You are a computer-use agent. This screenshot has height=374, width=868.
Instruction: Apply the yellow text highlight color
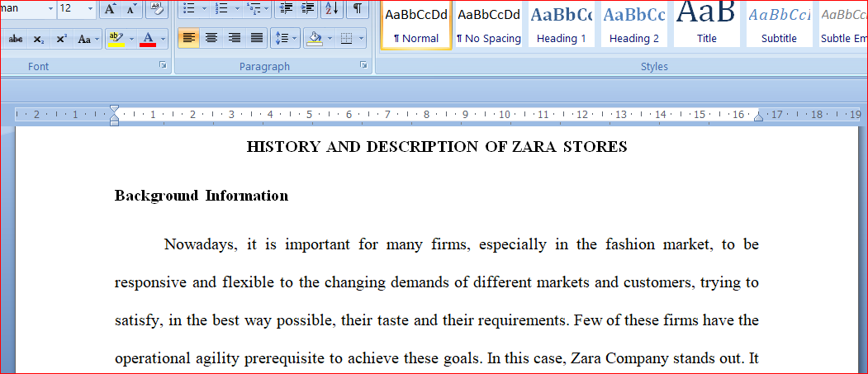pyautogui.click(x=116, y=39)
